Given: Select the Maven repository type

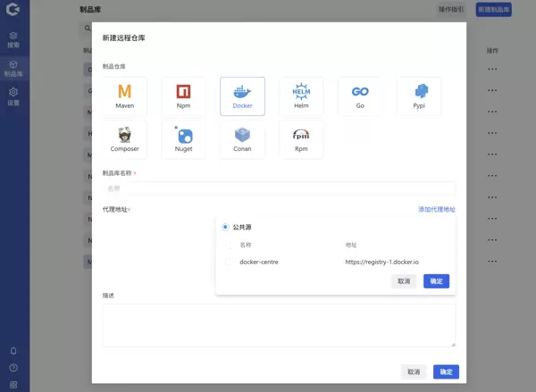Looking at the screenshot, I should (125, 96).
